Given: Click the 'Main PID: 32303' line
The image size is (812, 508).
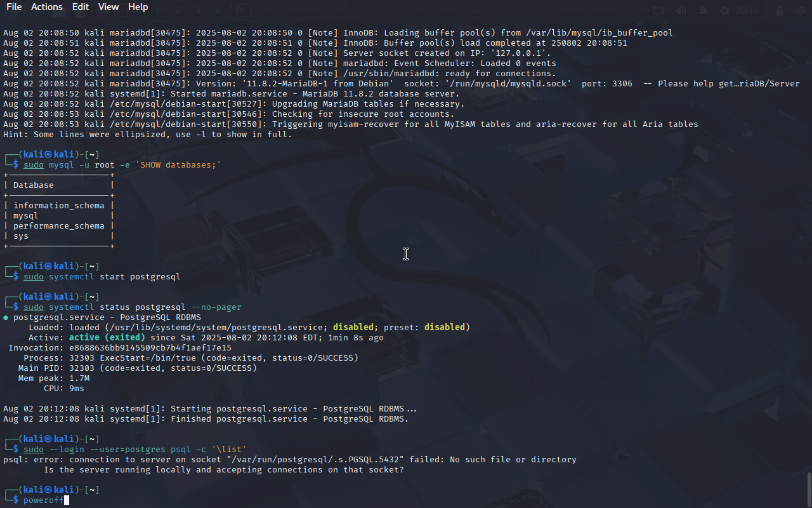Looking at the screenshot, I should click(138, 368).
